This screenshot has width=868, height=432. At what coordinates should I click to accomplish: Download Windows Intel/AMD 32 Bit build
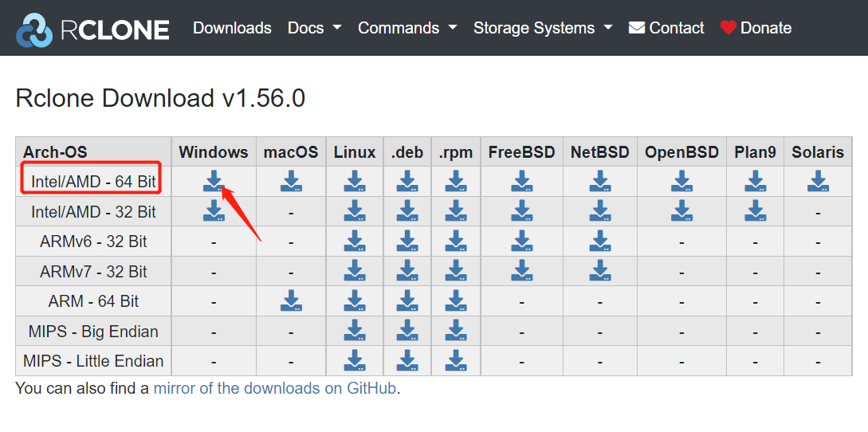tap(214, 211)
